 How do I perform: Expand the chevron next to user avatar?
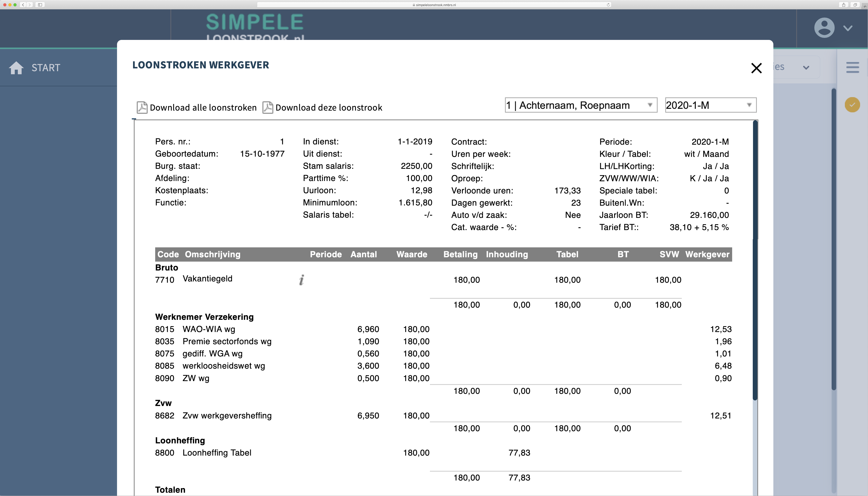pos(848,28)
